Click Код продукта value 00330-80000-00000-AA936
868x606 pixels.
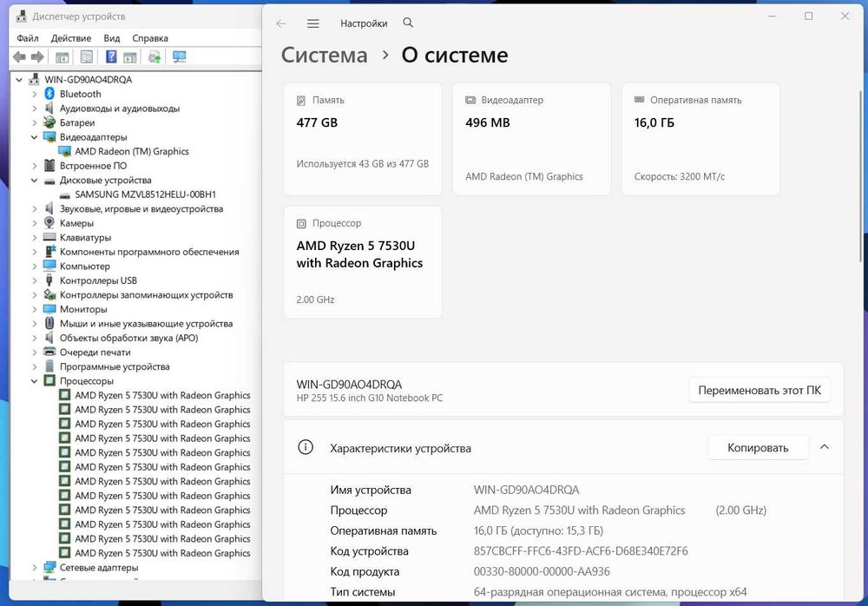[542, 571]
